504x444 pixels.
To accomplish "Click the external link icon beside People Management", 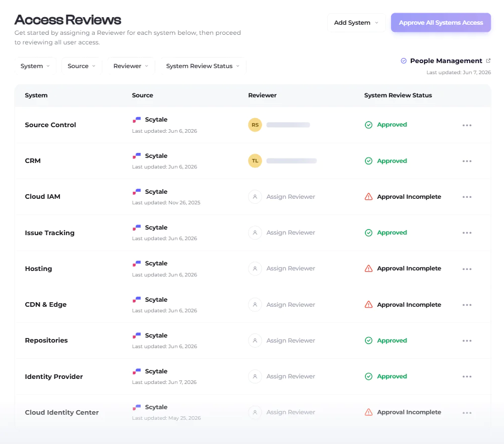I will point(488,61).
